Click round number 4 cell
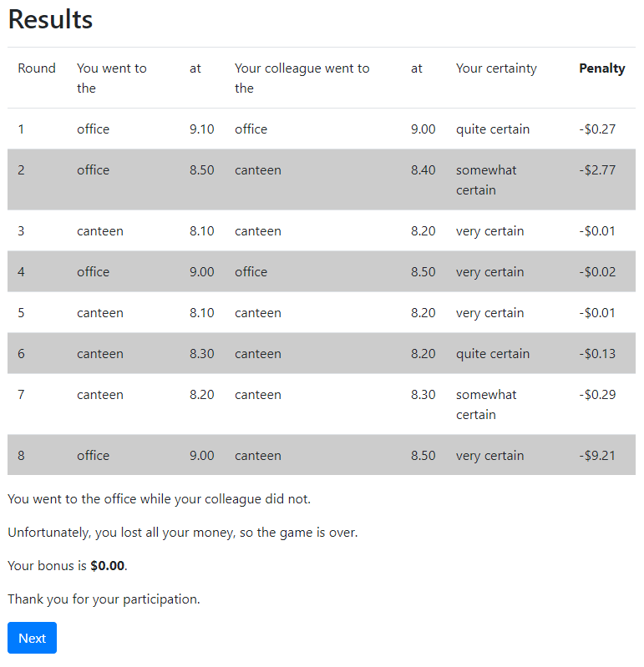The width and height of the screenshot is (644, 667). click(22, 272)
